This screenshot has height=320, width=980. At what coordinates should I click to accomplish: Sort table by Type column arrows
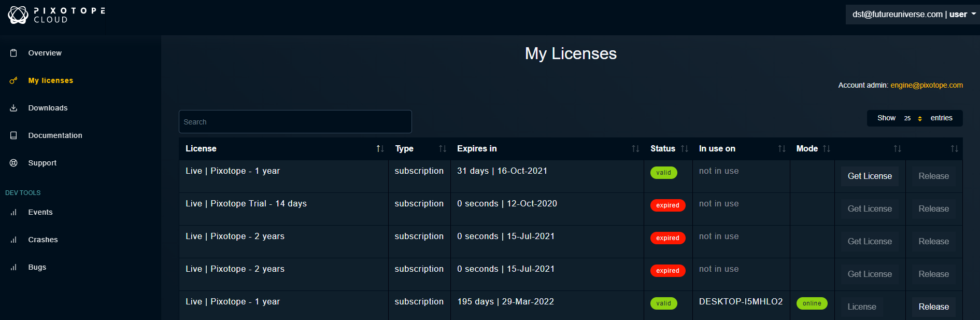pos(443,149)
